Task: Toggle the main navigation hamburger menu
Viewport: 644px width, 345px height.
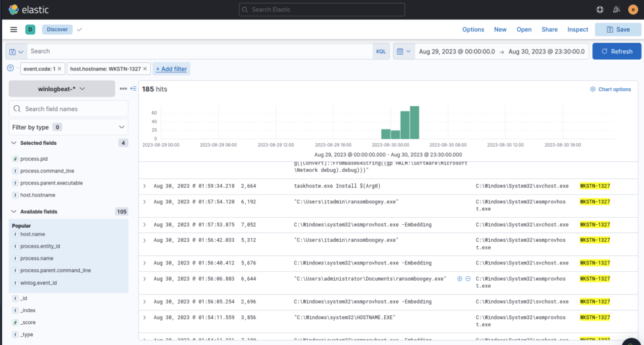Action: (x=14, y=30)
